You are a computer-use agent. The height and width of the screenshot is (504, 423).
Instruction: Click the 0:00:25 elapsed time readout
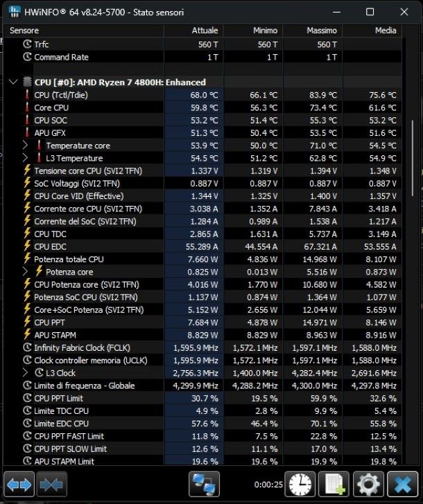click(268, 485)
